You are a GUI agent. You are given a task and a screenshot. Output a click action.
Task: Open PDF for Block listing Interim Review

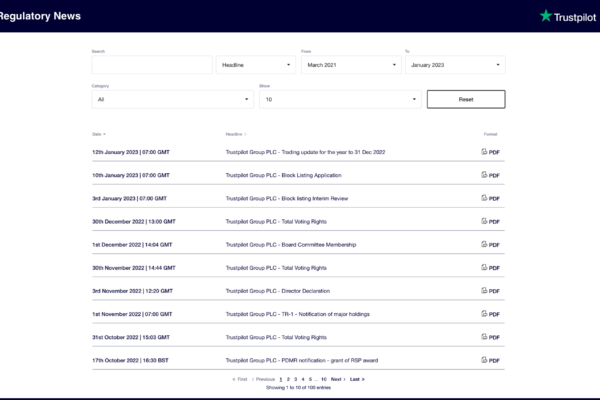pyautogui.click(x=490, y=198)
